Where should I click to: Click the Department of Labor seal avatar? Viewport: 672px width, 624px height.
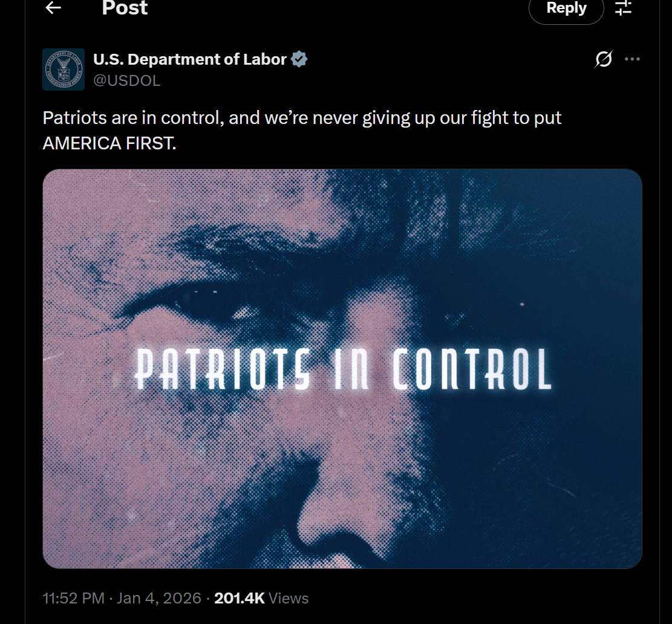pyautogui.click(x=64, y=70)
